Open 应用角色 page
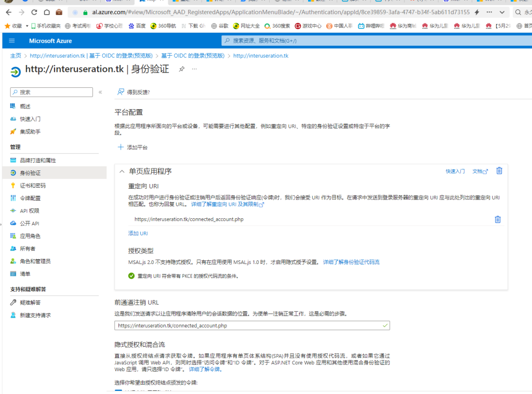Image resolution: width=532 pixels, height=394 pixels. click(x=30, y=236)
